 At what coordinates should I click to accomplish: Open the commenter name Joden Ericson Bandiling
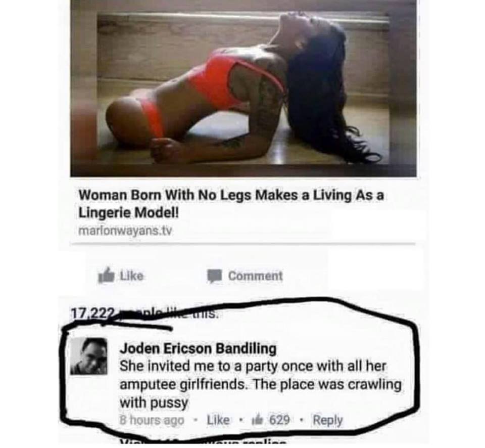[198, 348]
